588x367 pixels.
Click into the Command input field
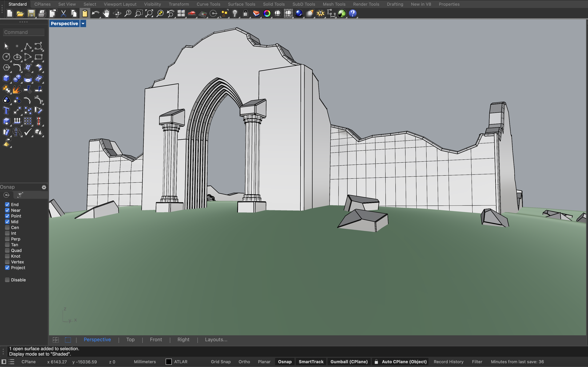[x=24, y=32]
